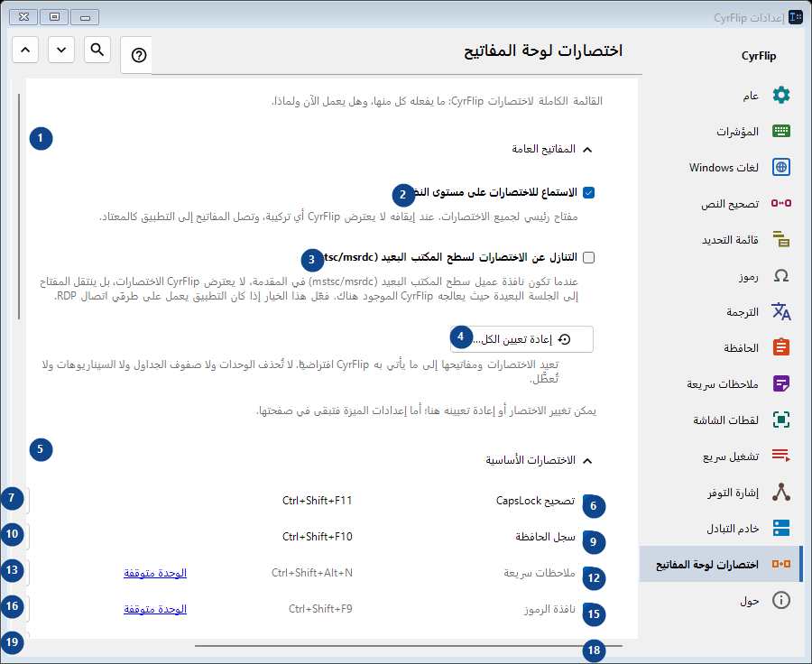The height and width of the screenshot is (664, 812).
Task: Click the note icon for ملاحظات سريعة
Action: pos(781,383)
